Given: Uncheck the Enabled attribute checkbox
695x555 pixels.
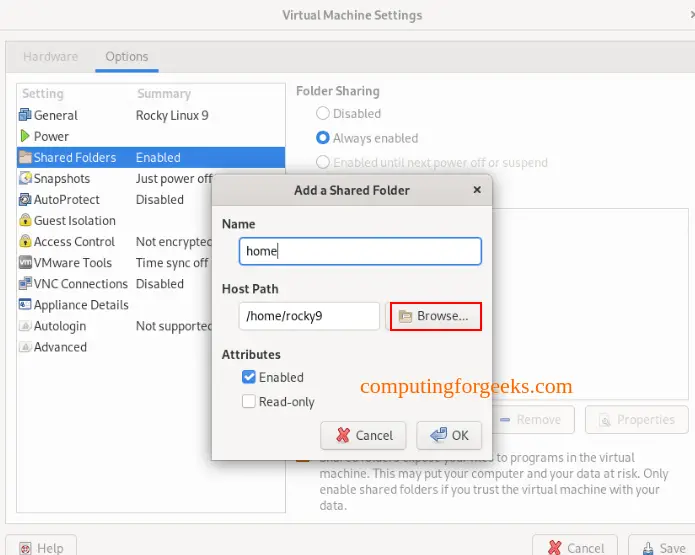Looking at the screenshot, I should click(249, 377).
